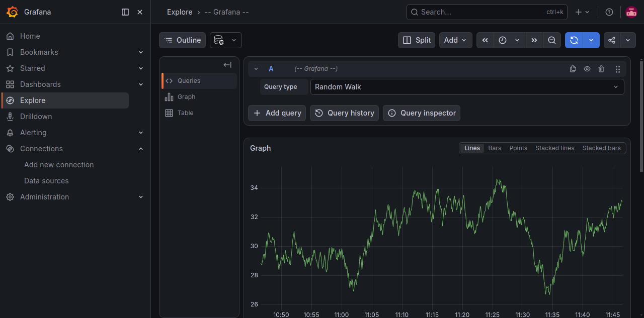This screenshot has width=644, height=318.
Task: Open Bookmarks in the sidebar
Action: pos(39,52)
